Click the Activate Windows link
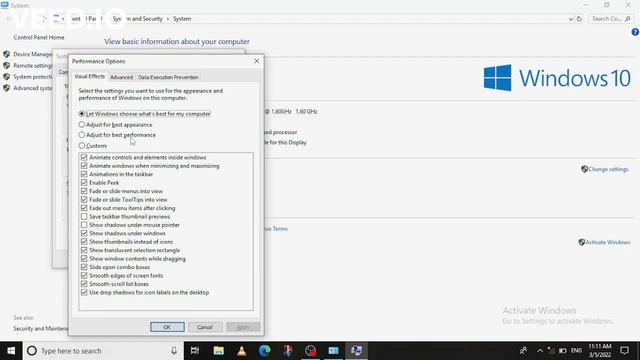This screenshot has width=640, height=360. click(608, 242)
